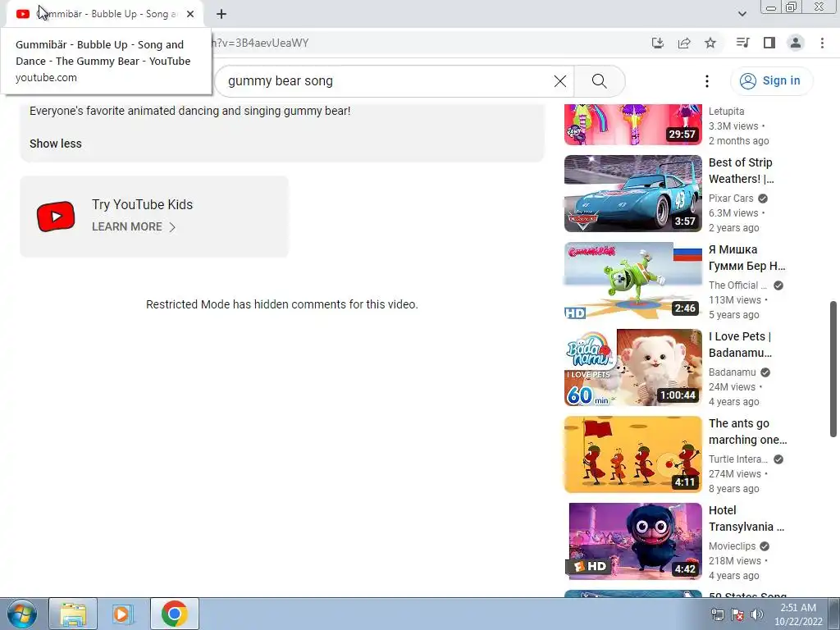Expand the tab search chevron in title bar
Image resolution: width=840 pixels, height=630 pixels.
pos(742,14)
